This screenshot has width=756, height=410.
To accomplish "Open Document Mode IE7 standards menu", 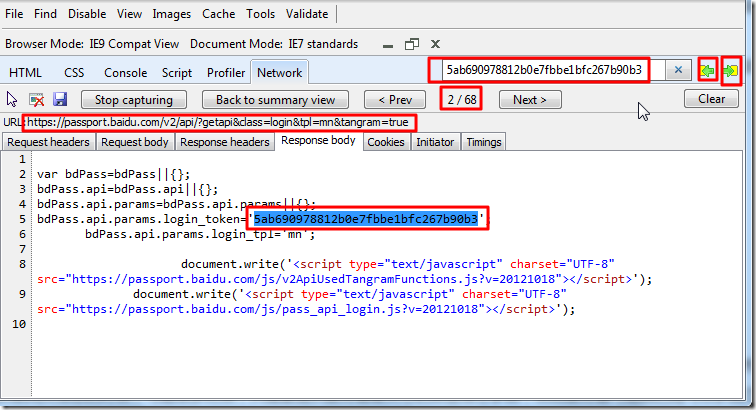I will [x=274, y=44].
